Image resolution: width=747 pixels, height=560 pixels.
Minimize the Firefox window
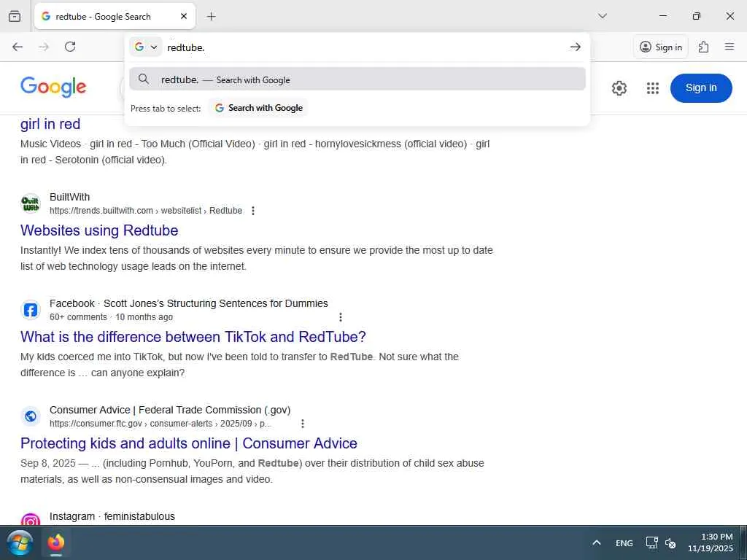[662, 16]
